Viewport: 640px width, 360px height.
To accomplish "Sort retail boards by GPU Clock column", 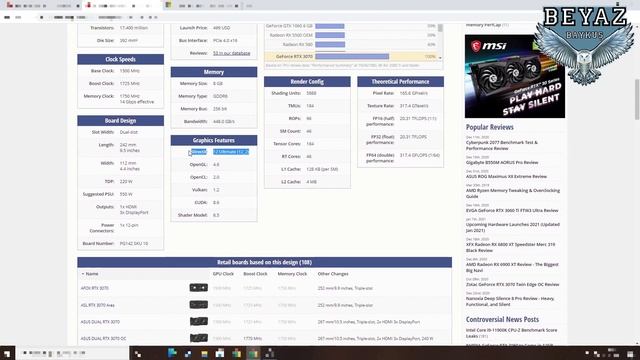I will click(x=223, y=274).
